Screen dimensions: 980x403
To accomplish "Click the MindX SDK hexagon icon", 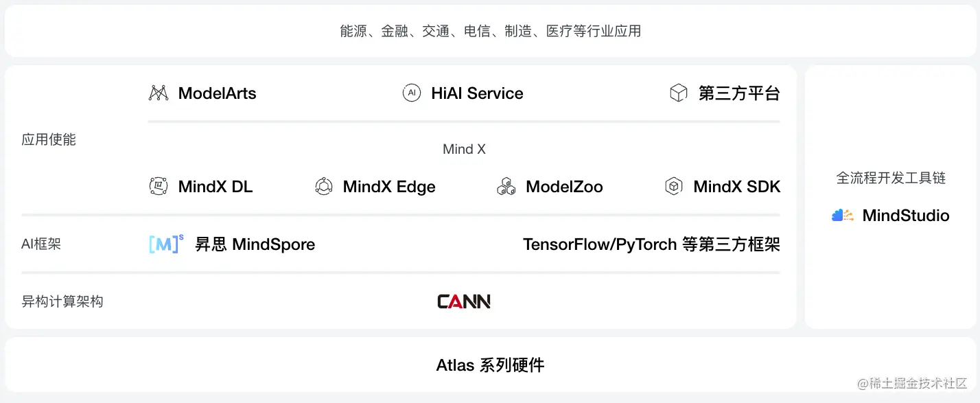I will [x=674, y=186].
